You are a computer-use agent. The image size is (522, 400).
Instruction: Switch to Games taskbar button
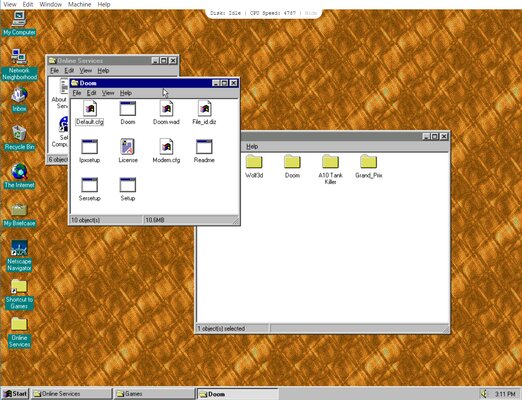(154, 394)
